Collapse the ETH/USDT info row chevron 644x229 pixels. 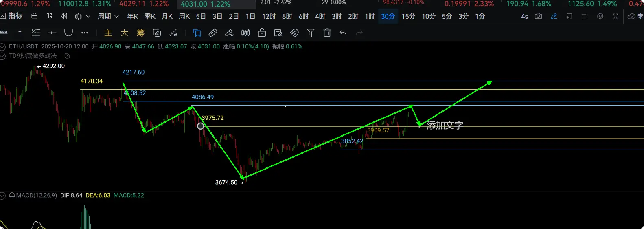tap(2, 47)
